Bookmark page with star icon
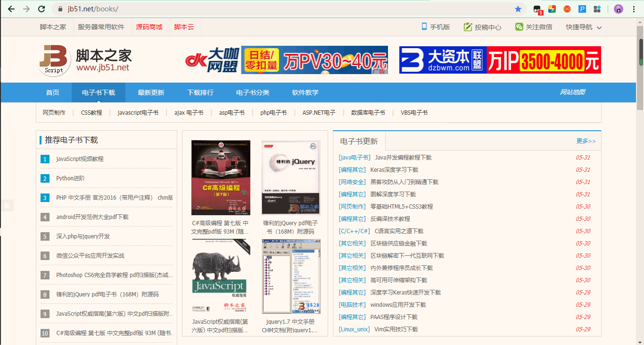The image size is (644, 345). (x=518, y=9)
